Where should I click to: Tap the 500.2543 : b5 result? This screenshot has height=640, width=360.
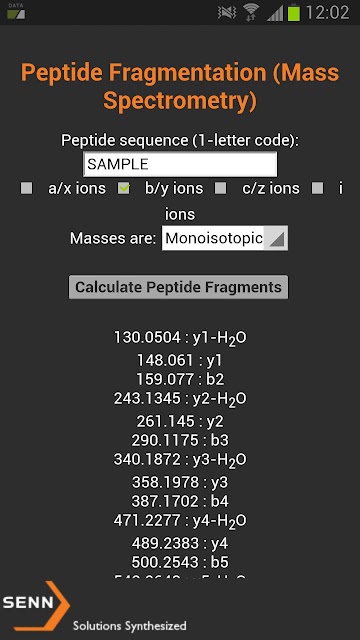pyautogui.click(x=180, y=562)
